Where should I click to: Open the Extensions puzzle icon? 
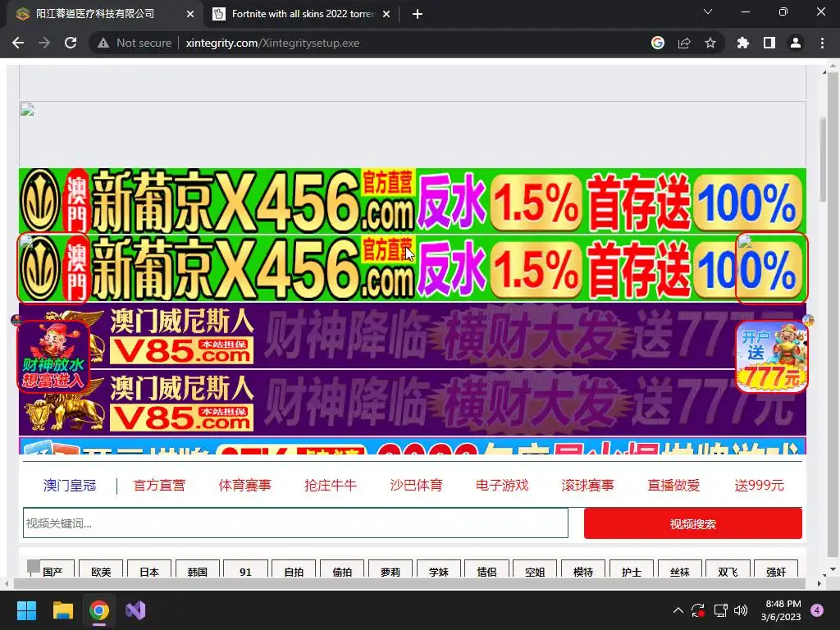pos(743,43)
